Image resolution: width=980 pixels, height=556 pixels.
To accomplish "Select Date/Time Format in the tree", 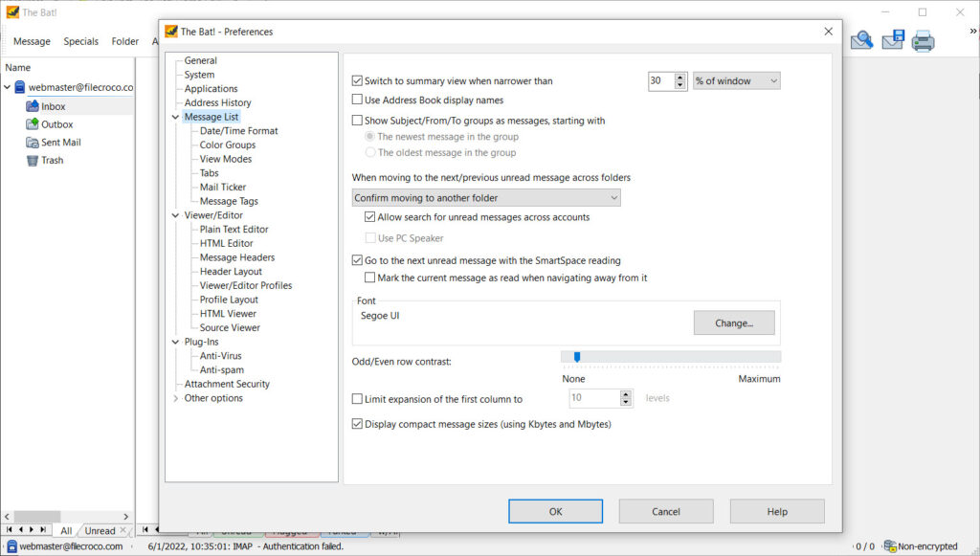I will point(238,130).
